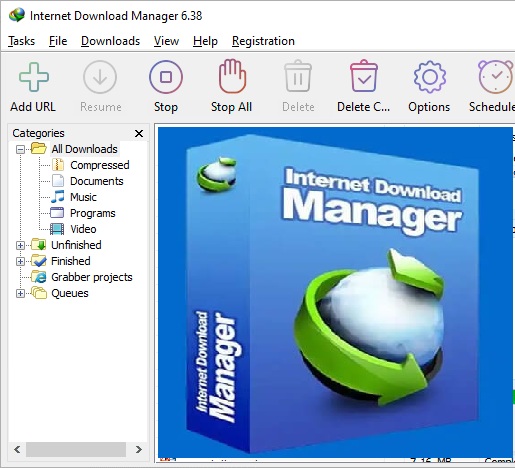
Task: Expand the Unfinished tree node
Action: (x=20, y=246)
